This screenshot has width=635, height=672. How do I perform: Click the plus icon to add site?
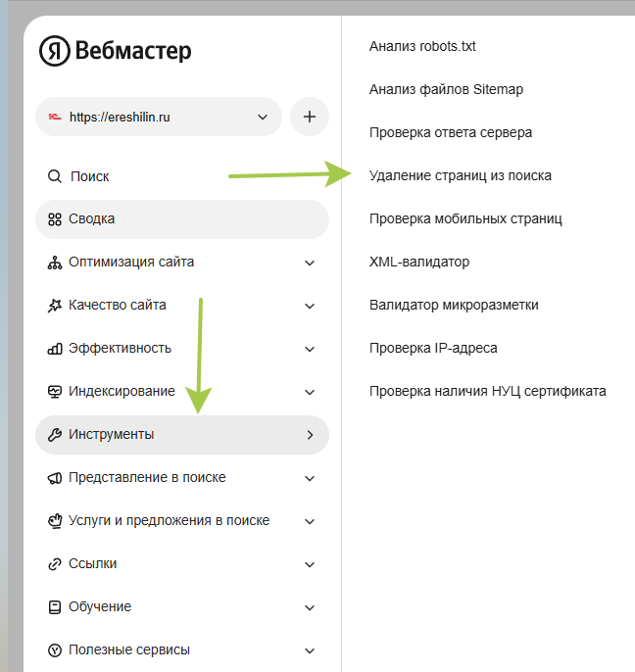(x=310, y=117)
